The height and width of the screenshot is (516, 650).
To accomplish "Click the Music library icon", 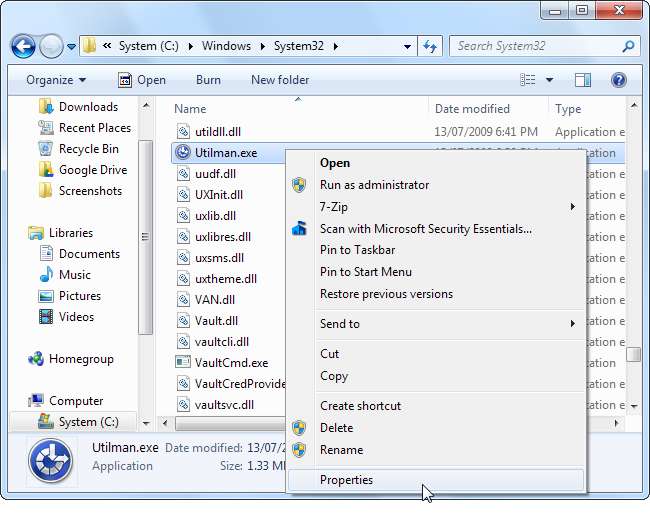I will (45, 275).
